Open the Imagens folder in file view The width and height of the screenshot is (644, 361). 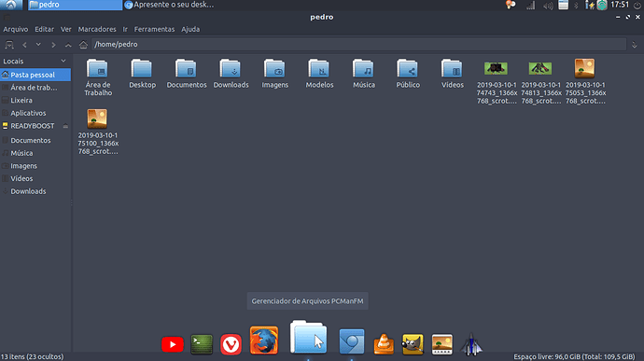[x=275, y=74]
